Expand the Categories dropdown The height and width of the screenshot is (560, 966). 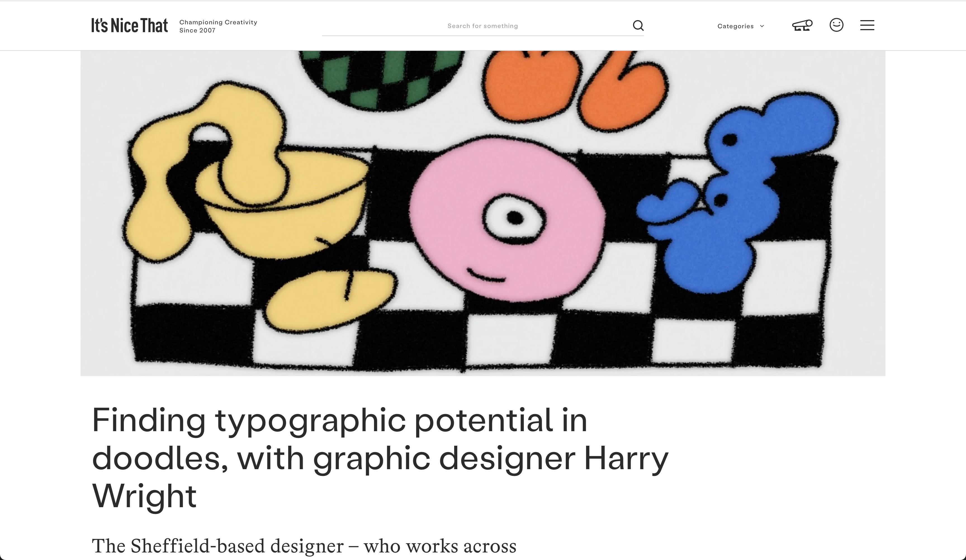click(735, 26)
